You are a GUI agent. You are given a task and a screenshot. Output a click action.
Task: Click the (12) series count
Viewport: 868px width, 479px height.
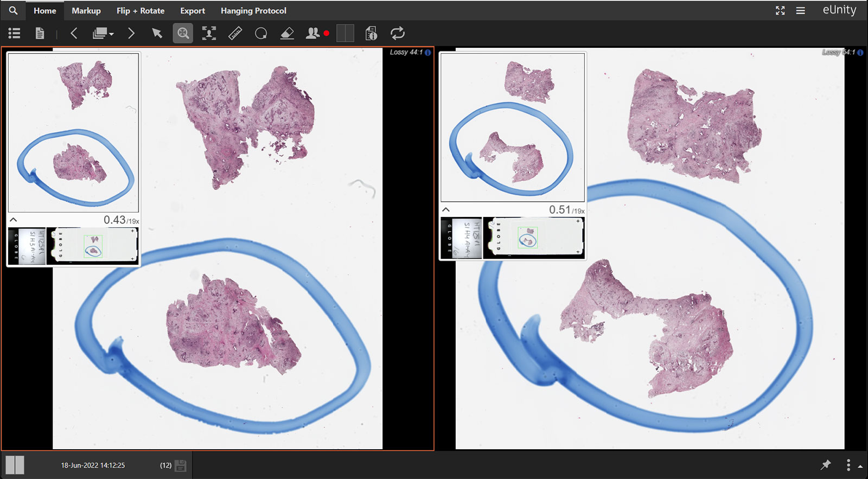tap(165, 465)
